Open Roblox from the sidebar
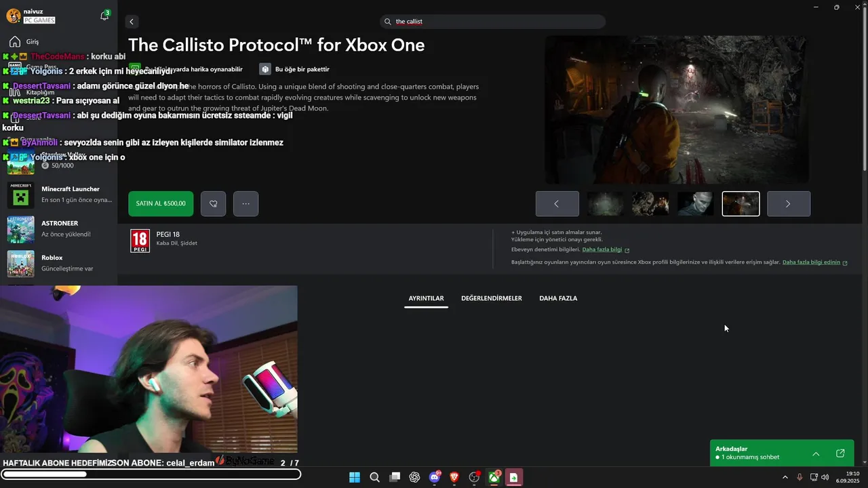Viewport: 868px width, 488px height. click(x=58, y=264)
